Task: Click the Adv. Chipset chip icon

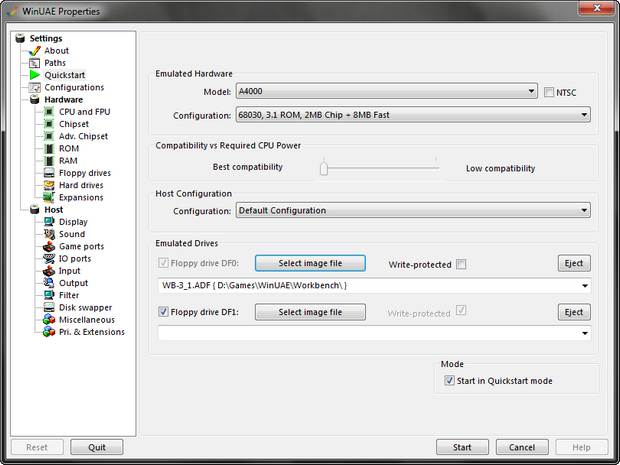Action: coord(49,136)
